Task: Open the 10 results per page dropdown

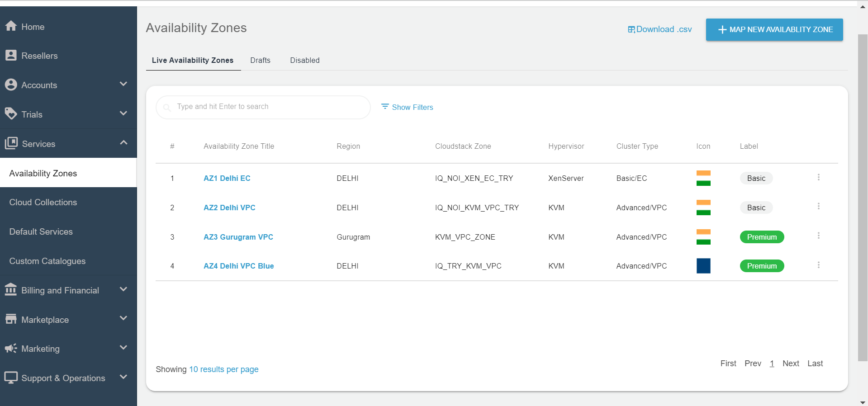Action: pos(223,369)
